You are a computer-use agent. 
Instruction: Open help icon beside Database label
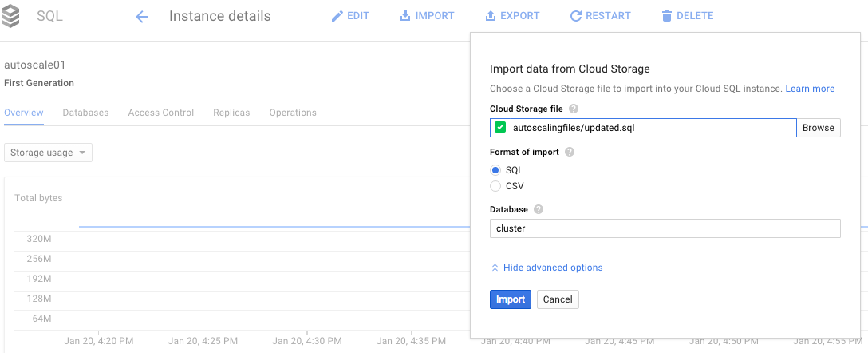click(539, 209)
